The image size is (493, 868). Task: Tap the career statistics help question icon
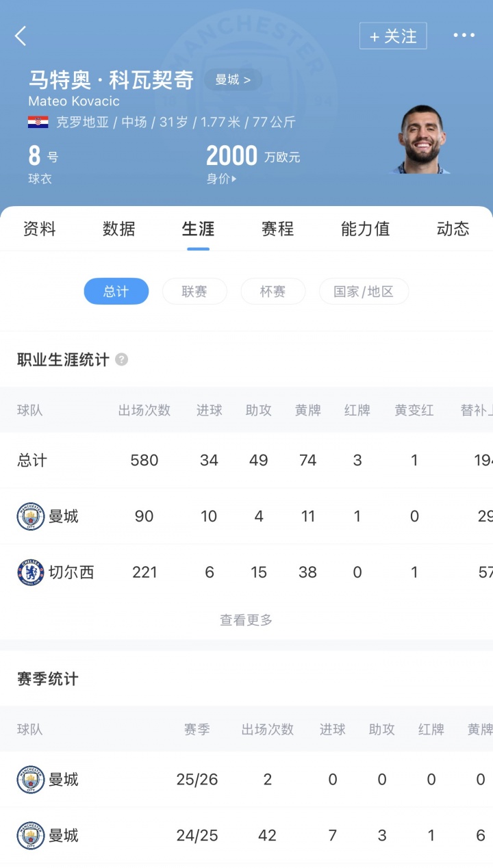click(121, 359)
